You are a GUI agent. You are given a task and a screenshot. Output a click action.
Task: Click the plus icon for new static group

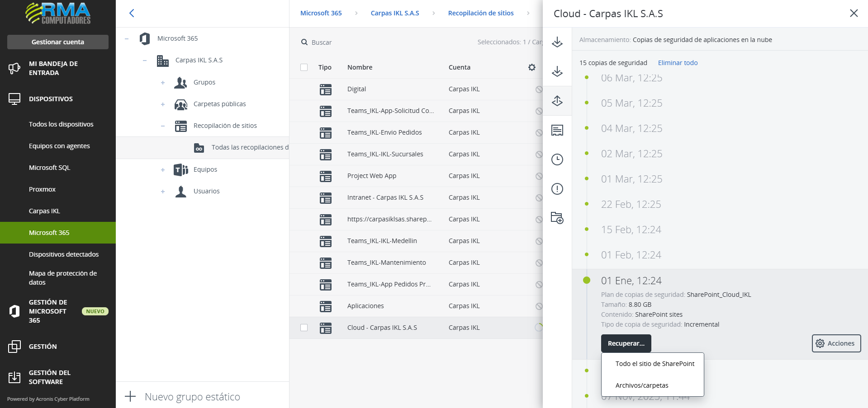pos(130,397)
